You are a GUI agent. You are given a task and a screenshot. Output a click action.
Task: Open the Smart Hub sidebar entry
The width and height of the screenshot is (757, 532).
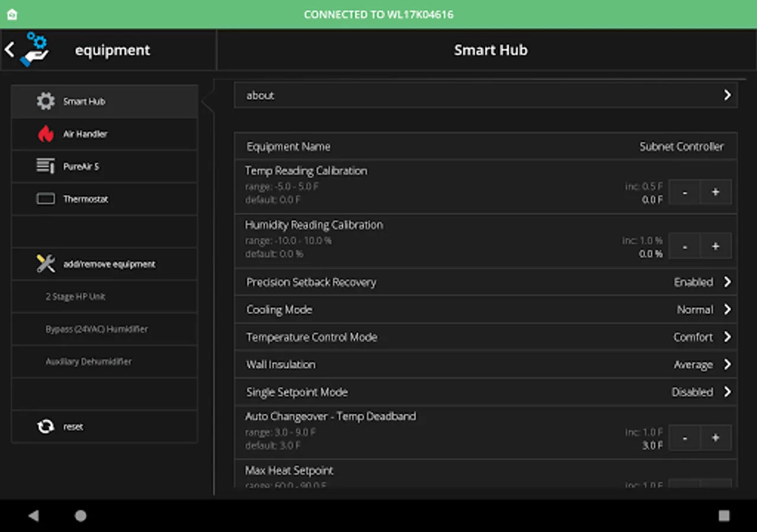tap(105, 101)
